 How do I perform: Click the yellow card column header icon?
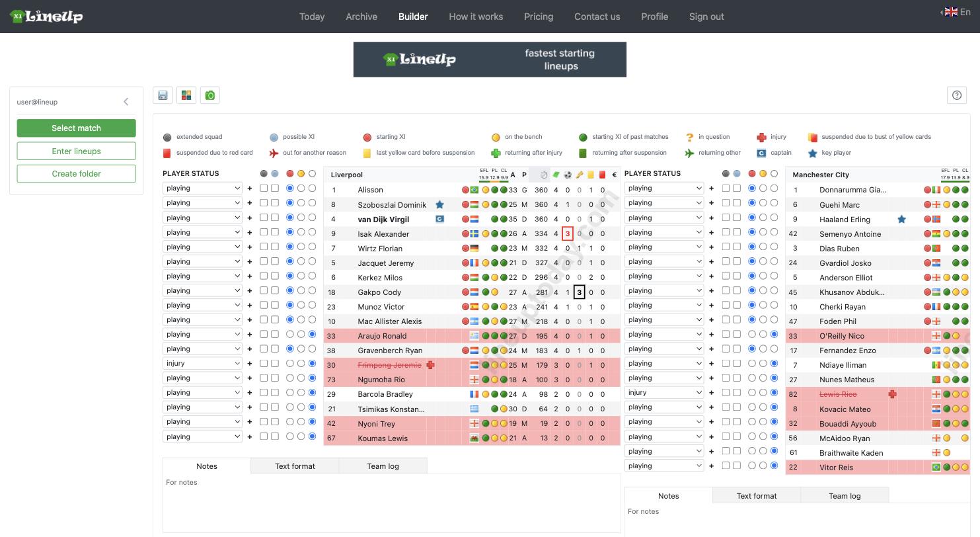point(591,175)
